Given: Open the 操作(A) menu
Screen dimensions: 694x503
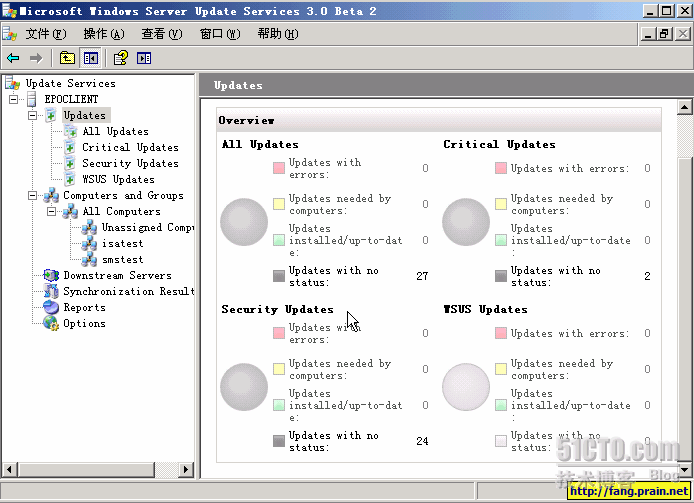Looking at the screenshot, I should click(x=104, y=34).
